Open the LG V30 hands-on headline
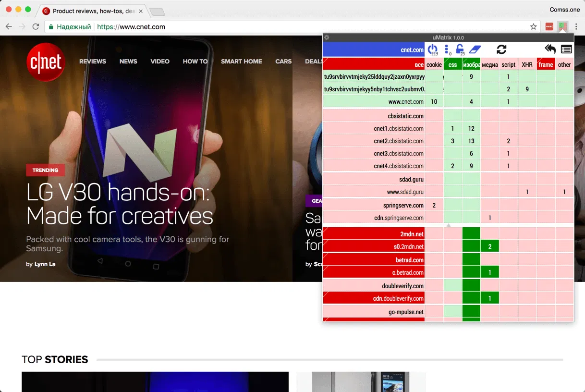 pos(120,205)
